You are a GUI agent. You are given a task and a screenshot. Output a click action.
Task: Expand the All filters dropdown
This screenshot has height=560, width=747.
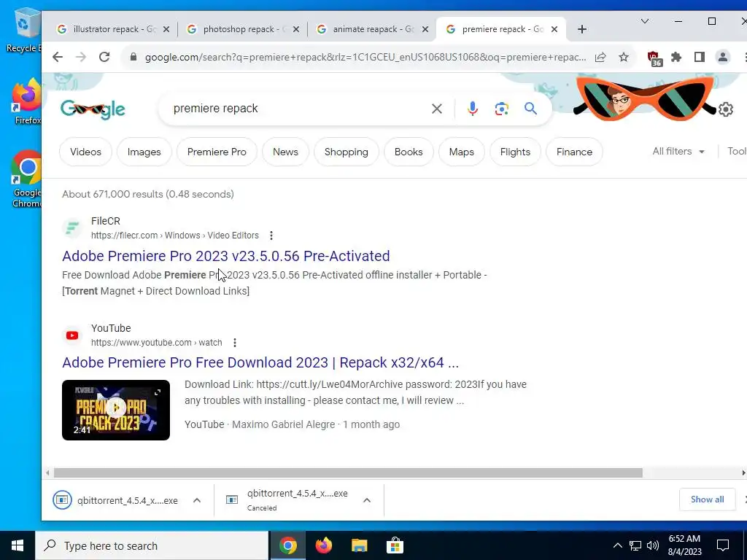coord(678,152)
